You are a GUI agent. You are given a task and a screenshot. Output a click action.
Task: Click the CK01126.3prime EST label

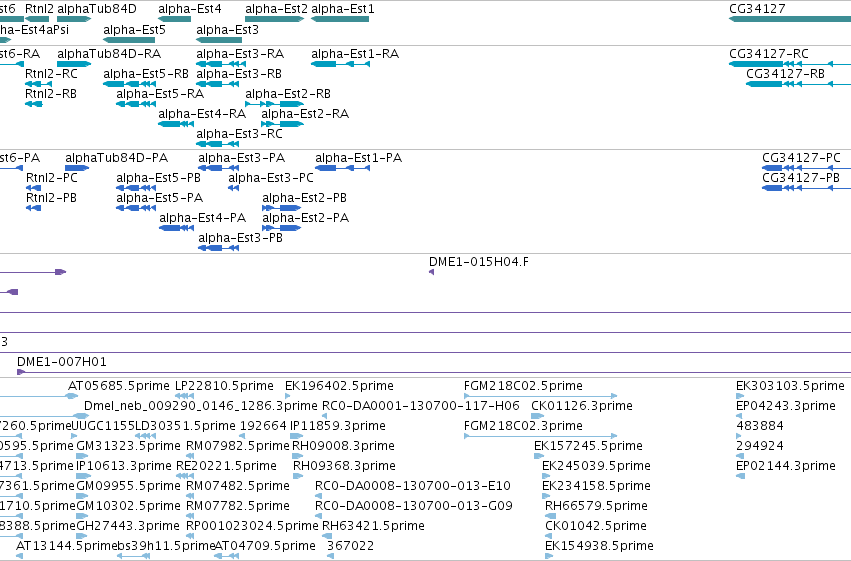click(x=582, y=406)
